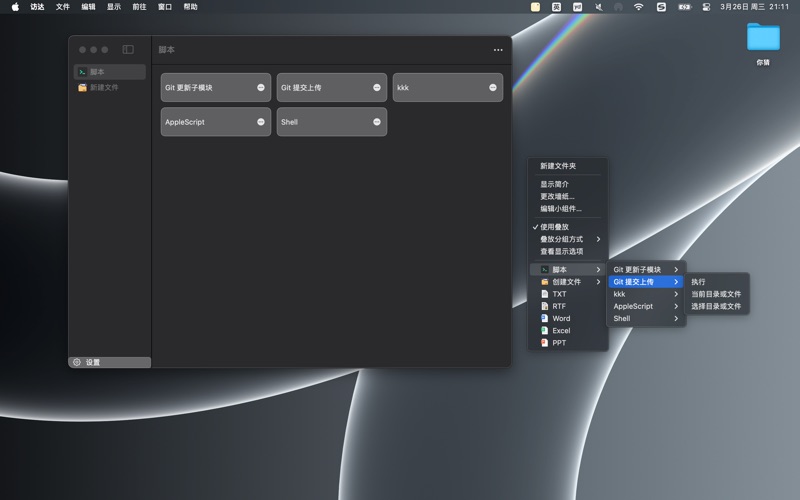Remove the AppleScript card via minus icon
Screen dimensions: 800x500
pyautogui.click(x=261, y=122)
